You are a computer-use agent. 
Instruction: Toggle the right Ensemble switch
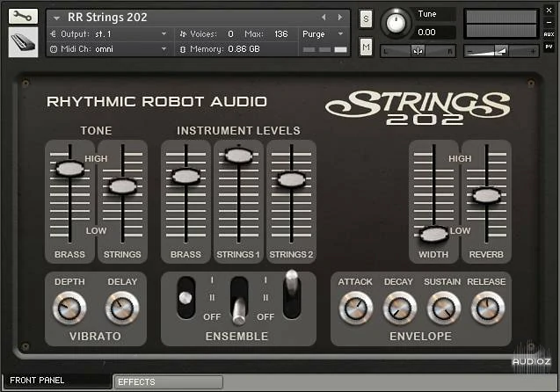[292, 294]
